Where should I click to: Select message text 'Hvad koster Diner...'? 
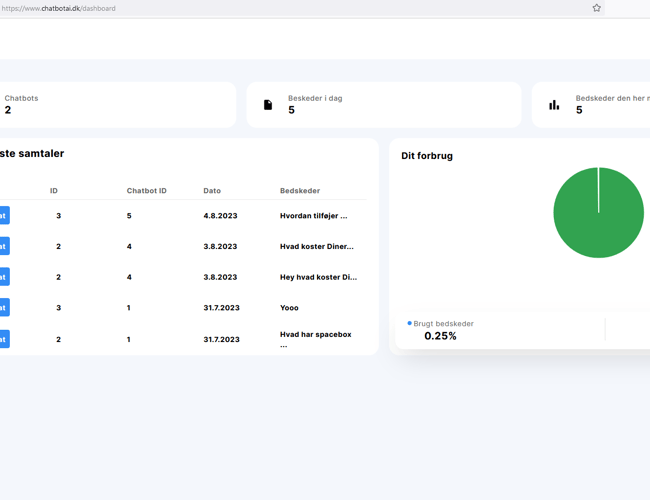pyautogui.click(x=317, y=246)
